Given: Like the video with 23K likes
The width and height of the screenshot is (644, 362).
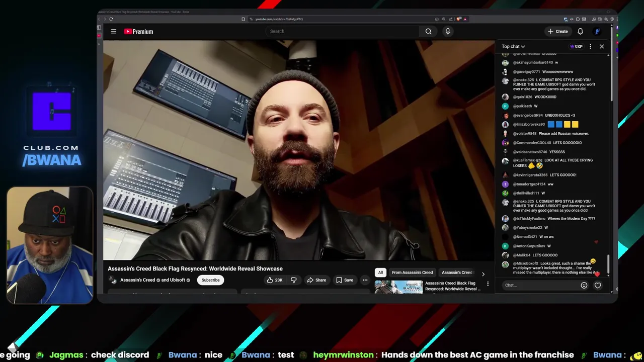Looking at the screenshot, I should (x=275, y=280).
